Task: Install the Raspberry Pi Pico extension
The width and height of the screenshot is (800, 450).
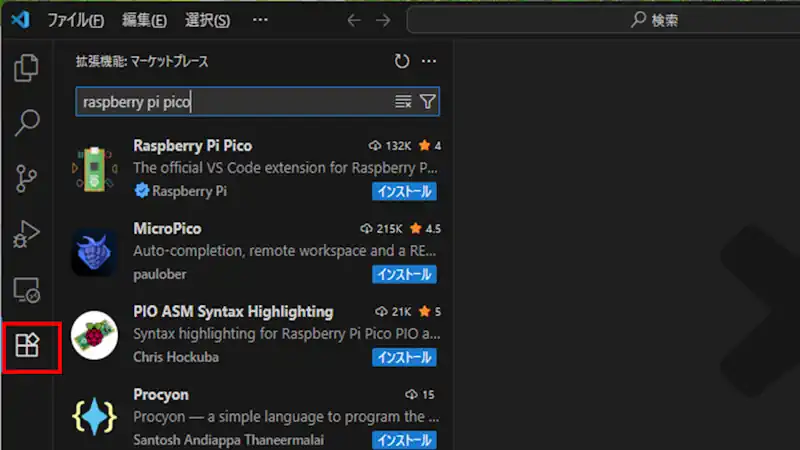Action: (404, 191)
